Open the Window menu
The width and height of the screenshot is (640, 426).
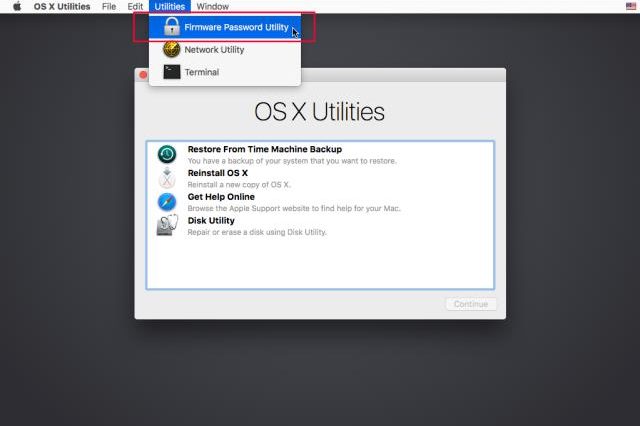click(x=212, y=7)
